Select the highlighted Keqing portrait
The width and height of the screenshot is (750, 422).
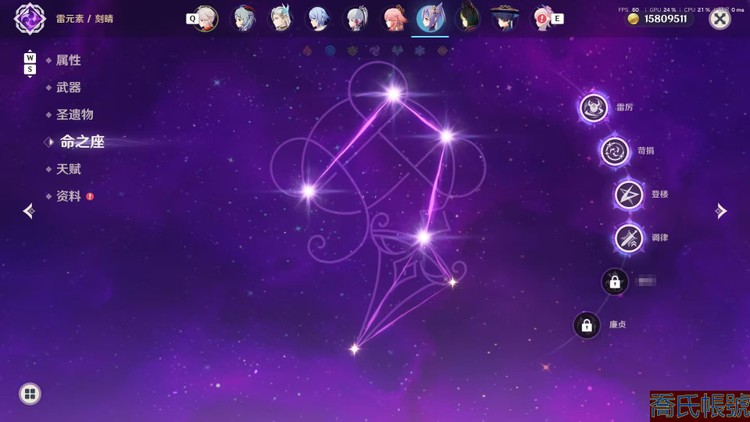click(x=430, y=19)
